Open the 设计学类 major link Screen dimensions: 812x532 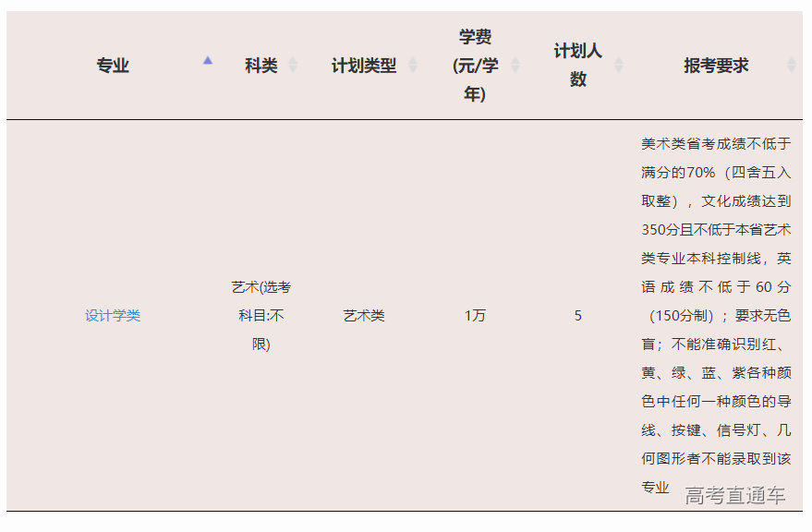(x=111, y=315)
